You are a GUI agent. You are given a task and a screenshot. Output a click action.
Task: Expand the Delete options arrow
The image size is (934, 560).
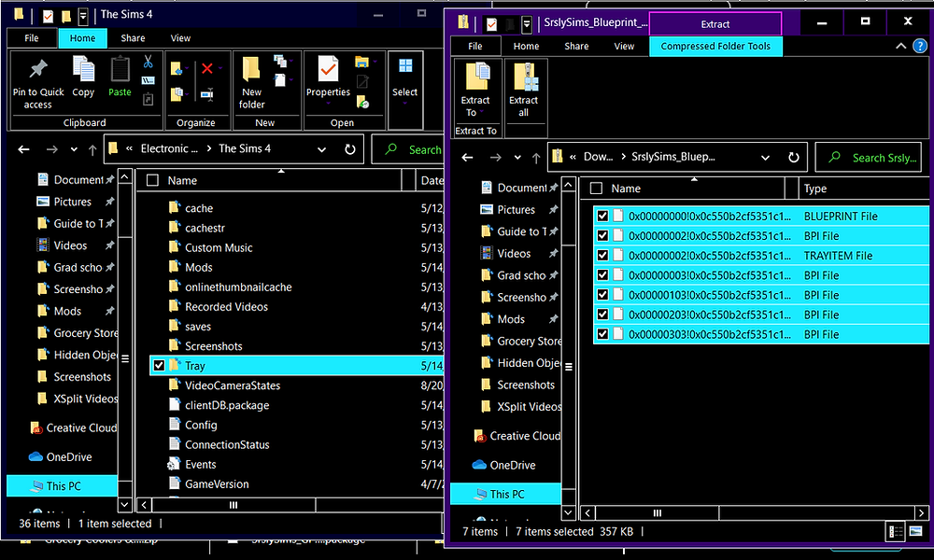220,68
